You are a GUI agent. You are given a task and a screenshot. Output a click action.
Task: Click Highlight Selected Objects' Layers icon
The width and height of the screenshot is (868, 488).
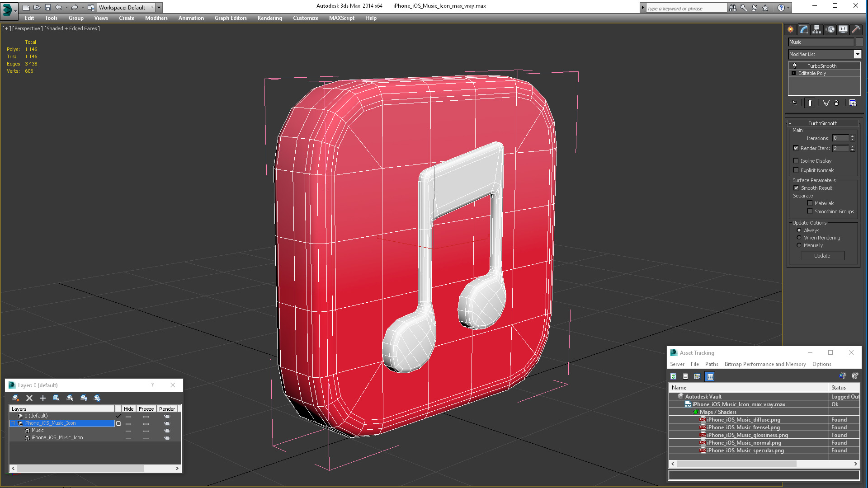(x=70, y=398)
